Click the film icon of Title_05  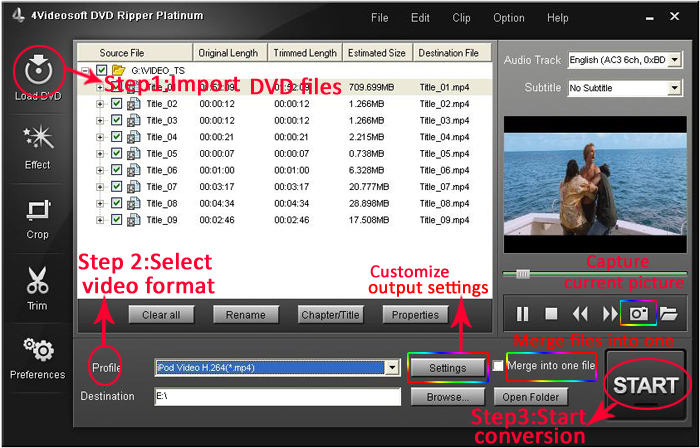(x=133, y=153)
